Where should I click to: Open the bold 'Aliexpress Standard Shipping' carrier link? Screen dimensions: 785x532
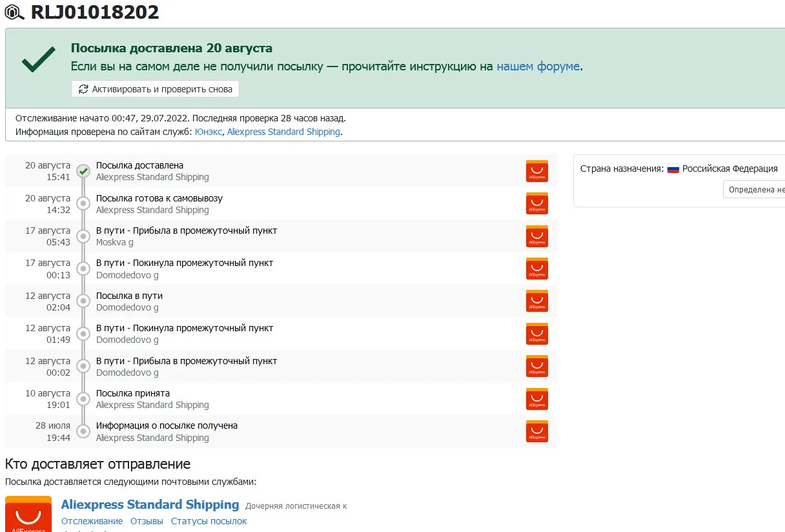coord(150,504)
